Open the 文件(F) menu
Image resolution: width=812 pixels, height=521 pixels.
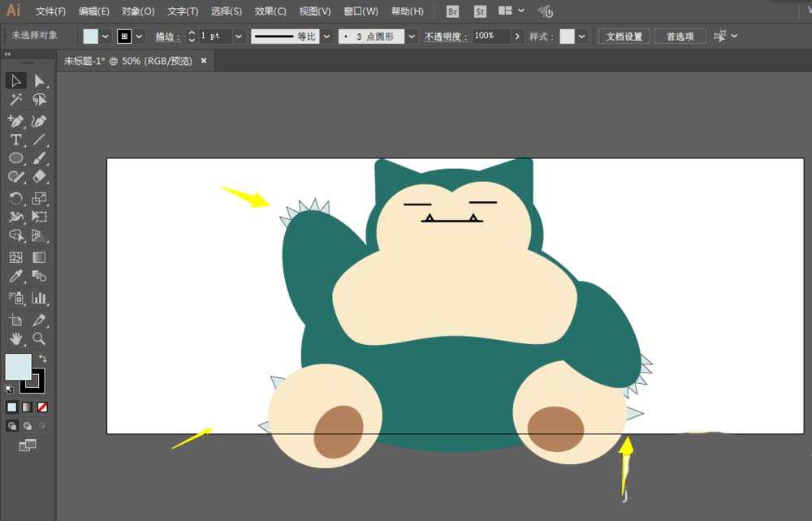pyautogui.click(x=50, y=11)
